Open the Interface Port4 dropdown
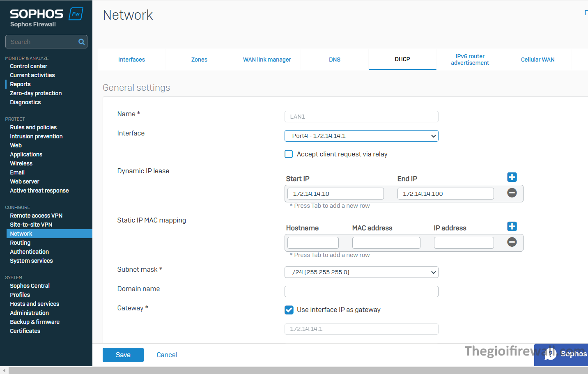 [x=361, y=136]
